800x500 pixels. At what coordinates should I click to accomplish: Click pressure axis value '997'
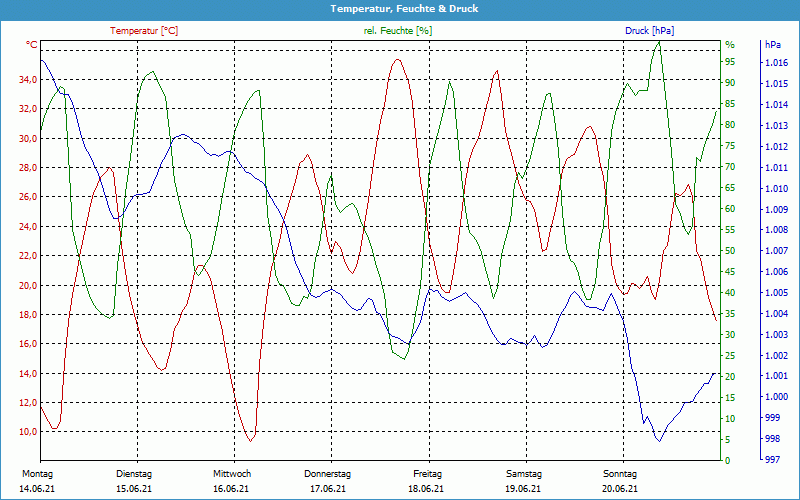point(772,460)
